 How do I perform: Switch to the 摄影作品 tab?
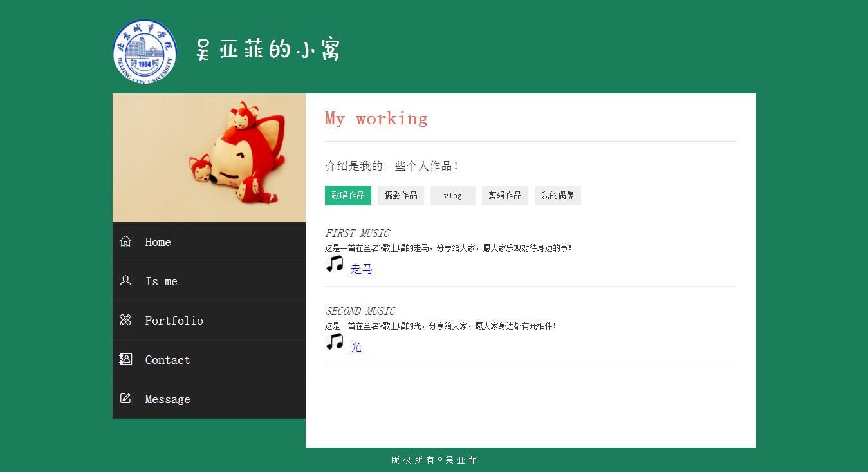[x=401, y=196]
